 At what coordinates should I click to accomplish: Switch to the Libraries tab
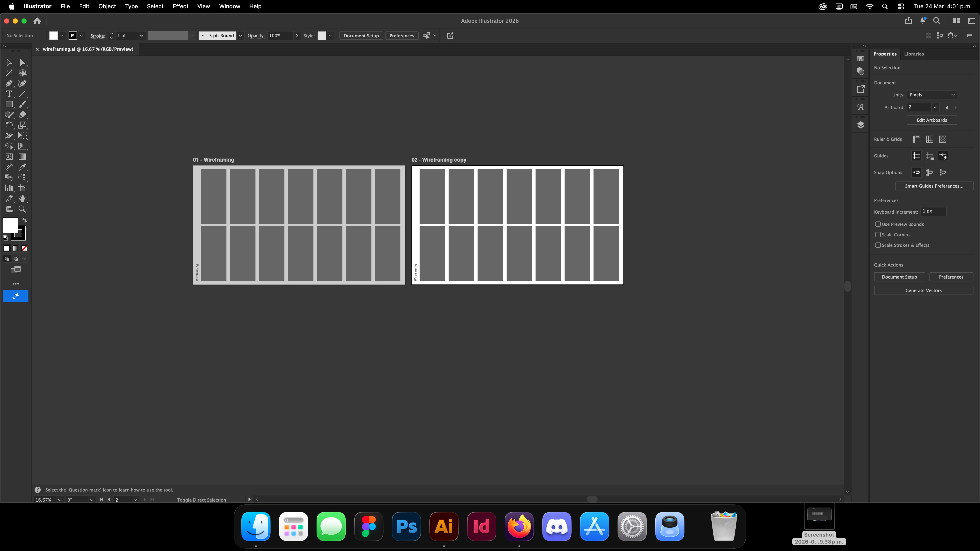click(x=914, y=54)
